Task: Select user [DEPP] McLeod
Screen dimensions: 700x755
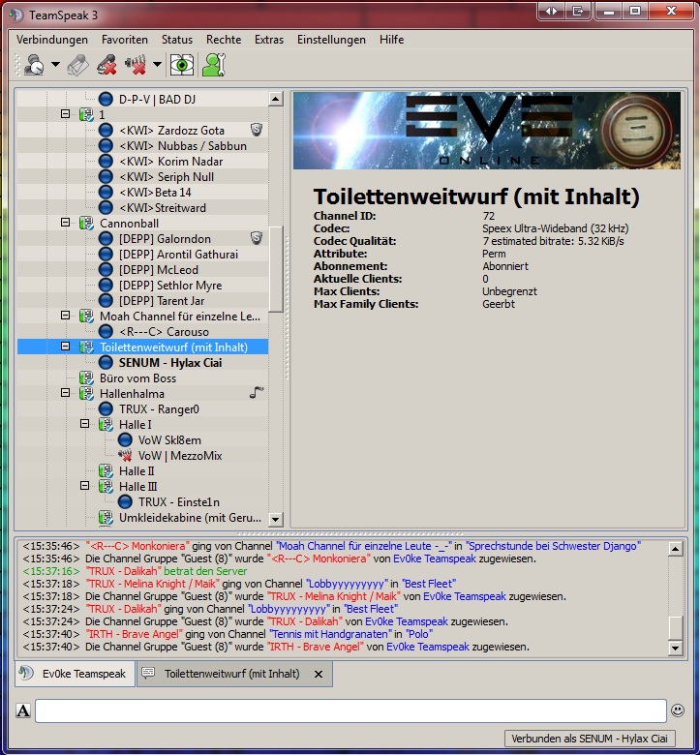Action: 159,270
